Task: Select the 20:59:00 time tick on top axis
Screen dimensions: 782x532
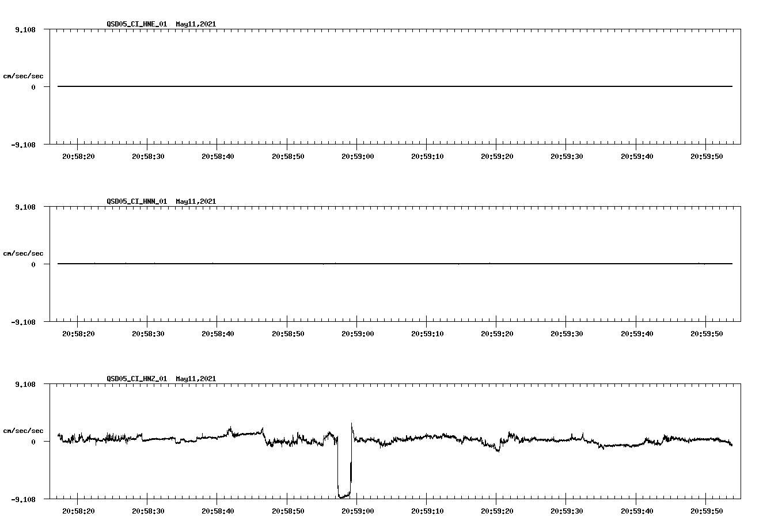Action: click(x=356, y=155)
